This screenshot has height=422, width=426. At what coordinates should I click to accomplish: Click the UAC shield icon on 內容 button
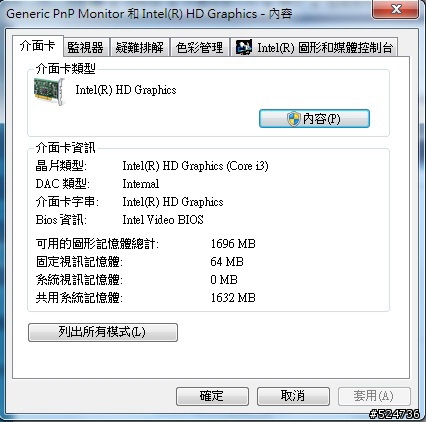[294, 119]
